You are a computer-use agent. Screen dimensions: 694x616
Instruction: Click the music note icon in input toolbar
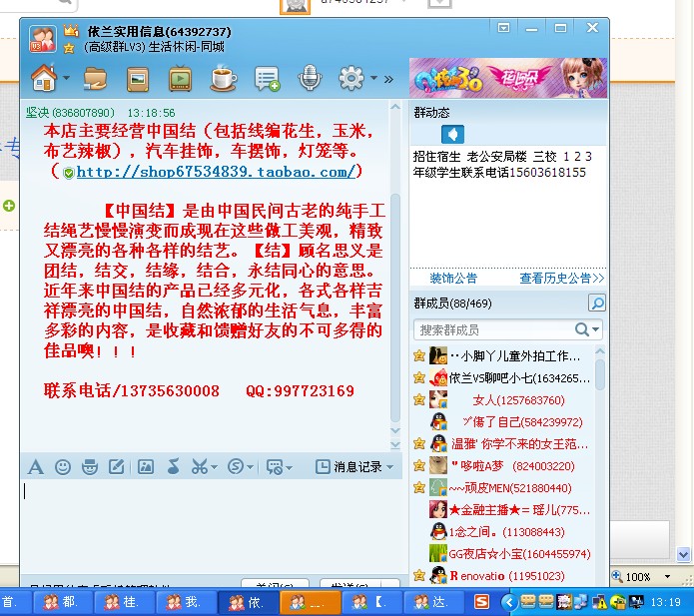(173, 466)
